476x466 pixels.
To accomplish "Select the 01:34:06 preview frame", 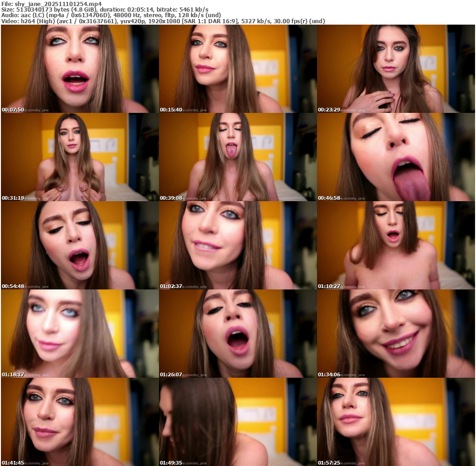I will [x=396, y=334].
